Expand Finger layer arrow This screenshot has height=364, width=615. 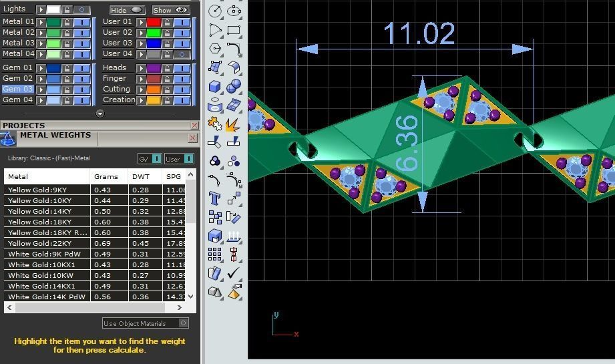click(x=141, y=79)
